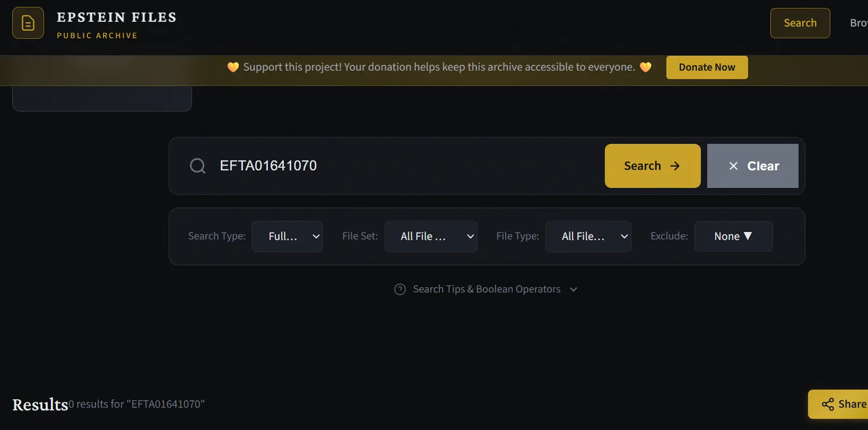The height and width of the screenshot is (430, 868).
Task: Click the yellow heart after donation message
Action: click(x=646, y=67)
